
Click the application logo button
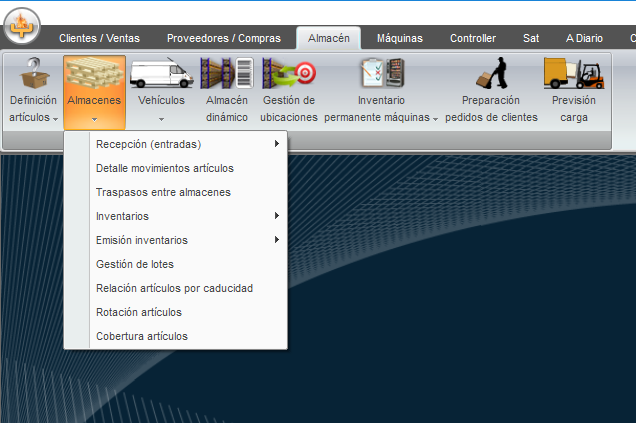pyautogui.click(x=22, y=26)
